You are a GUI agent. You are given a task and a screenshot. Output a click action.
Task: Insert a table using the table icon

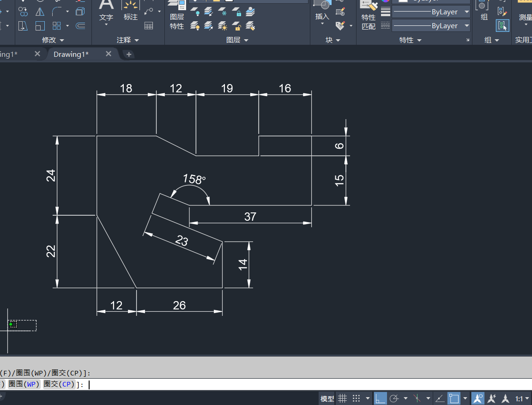pos(149,26)
